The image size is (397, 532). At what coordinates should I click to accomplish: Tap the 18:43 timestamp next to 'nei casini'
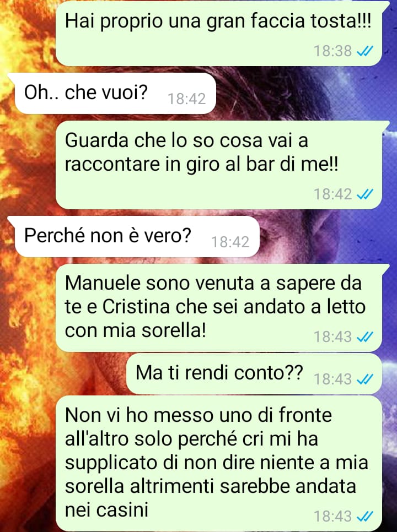(332, 517)
